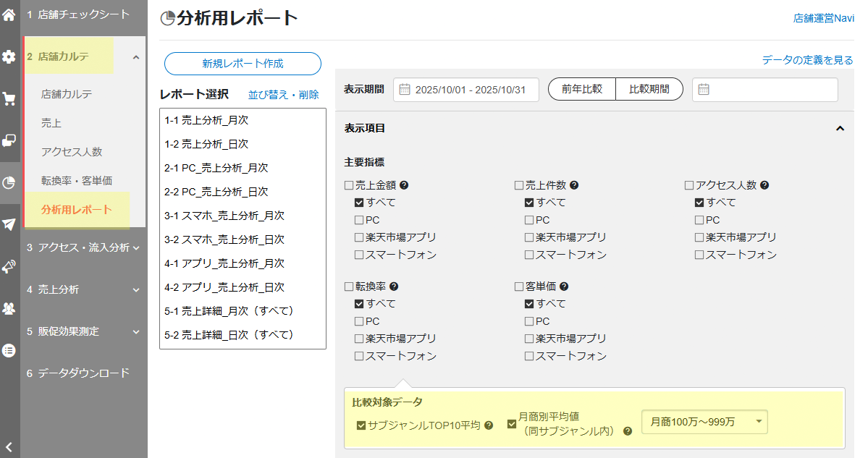Open 6 データダウンロード menu item
868x458 pixels.
click(78, 373)
